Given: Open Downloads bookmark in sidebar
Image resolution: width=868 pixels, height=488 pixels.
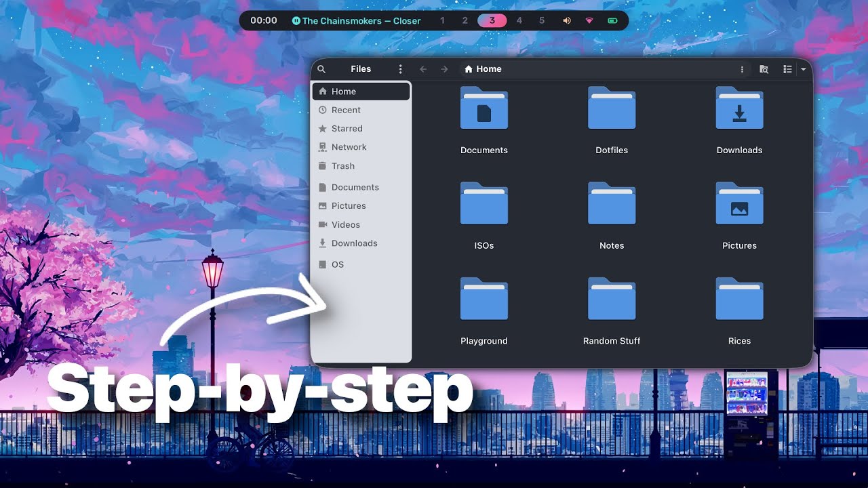Looking at the screenshot, I should click(x=361, y=243).
